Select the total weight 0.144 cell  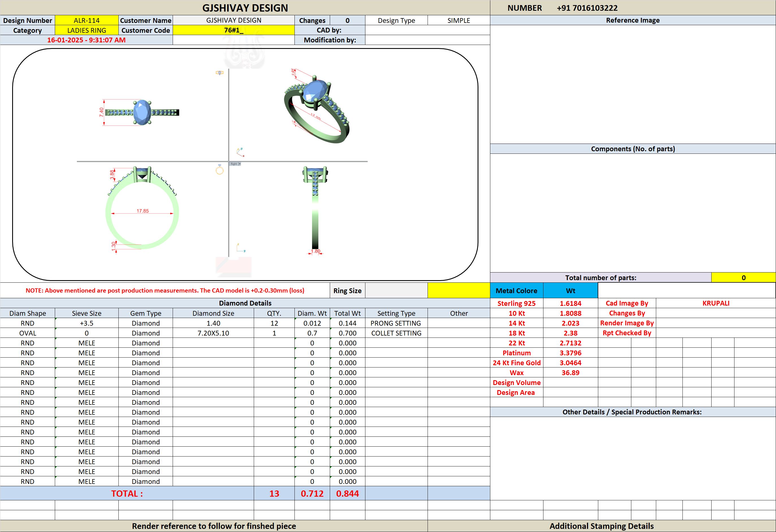pos(348,323)
